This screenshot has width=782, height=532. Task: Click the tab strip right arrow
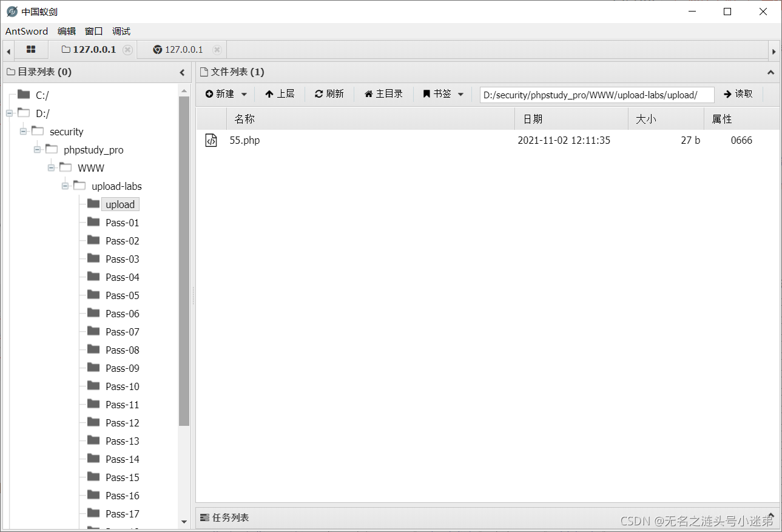[774, 51]
